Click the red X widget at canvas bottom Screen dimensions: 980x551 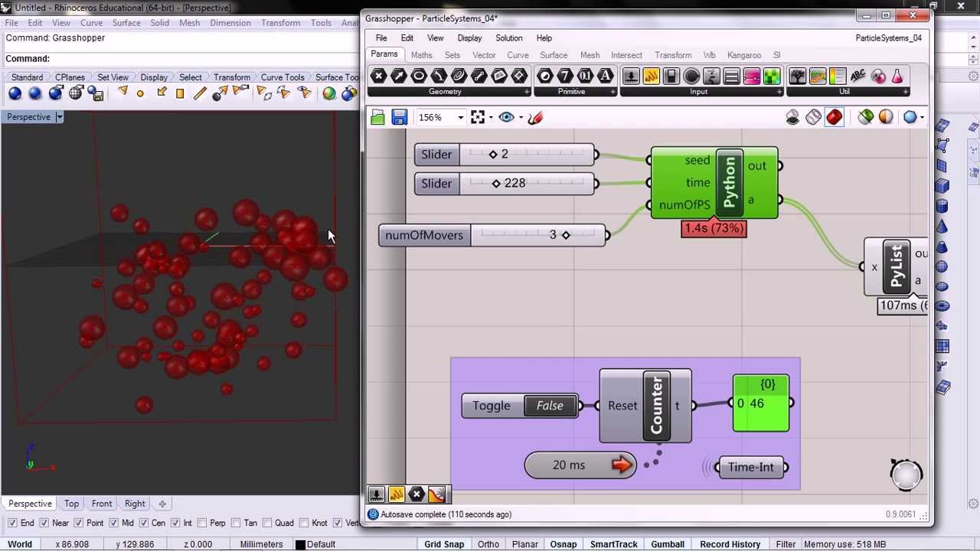[x=416, y=494]
